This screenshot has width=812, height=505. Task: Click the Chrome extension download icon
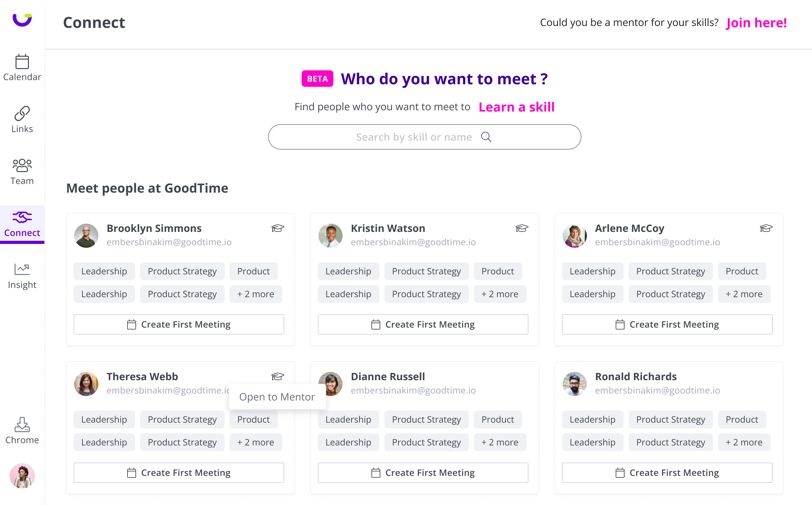tap(22, 425)
